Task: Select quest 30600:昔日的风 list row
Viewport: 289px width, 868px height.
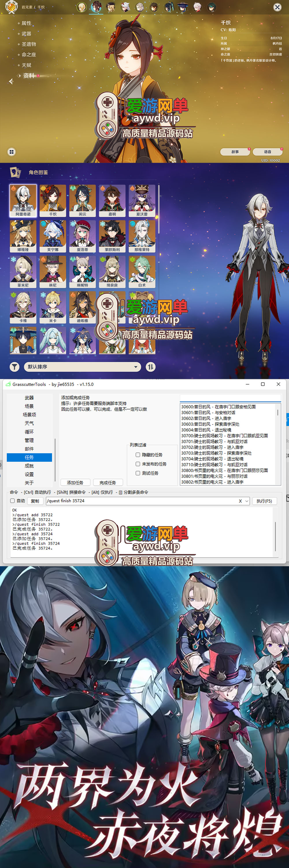Action: point(228,407)
